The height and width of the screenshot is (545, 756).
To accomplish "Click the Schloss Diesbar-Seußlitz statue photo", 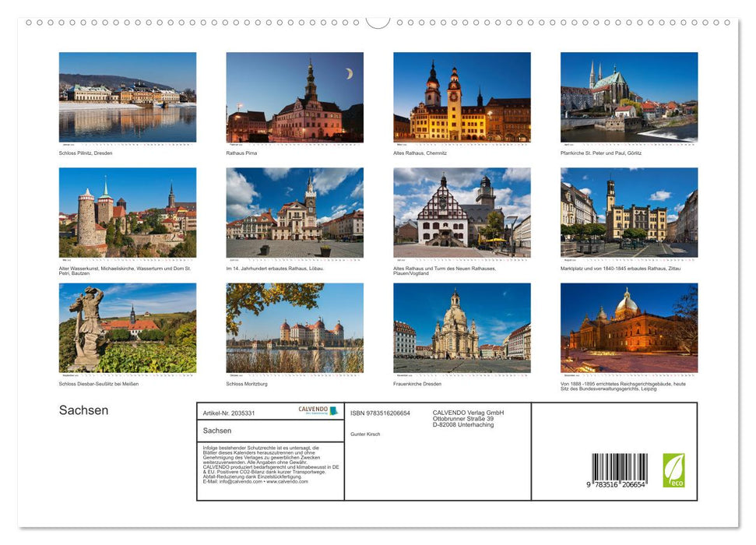I will click(128, 328).
